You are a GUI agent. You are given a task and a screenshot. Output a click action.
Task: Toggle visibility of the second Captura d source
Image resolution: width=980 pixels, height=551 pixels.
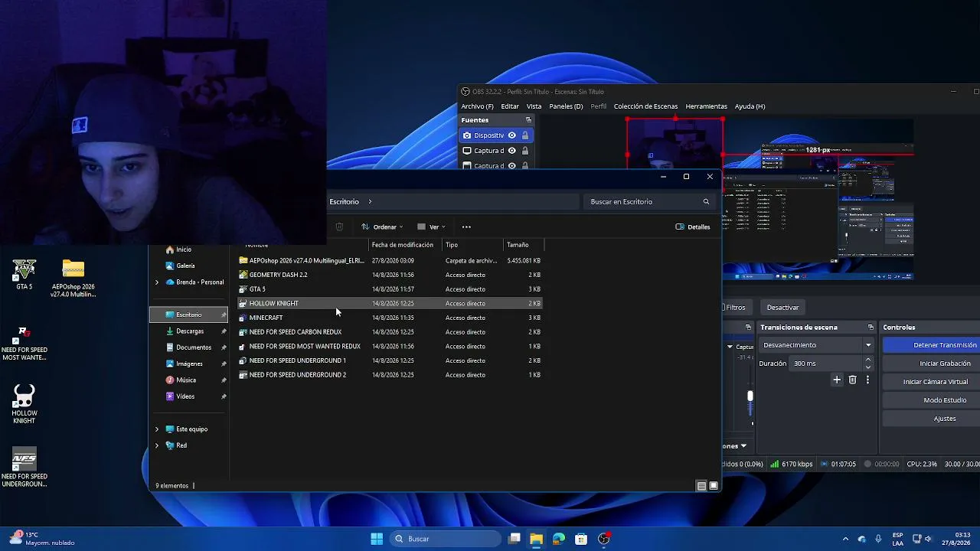click(512, 165)
